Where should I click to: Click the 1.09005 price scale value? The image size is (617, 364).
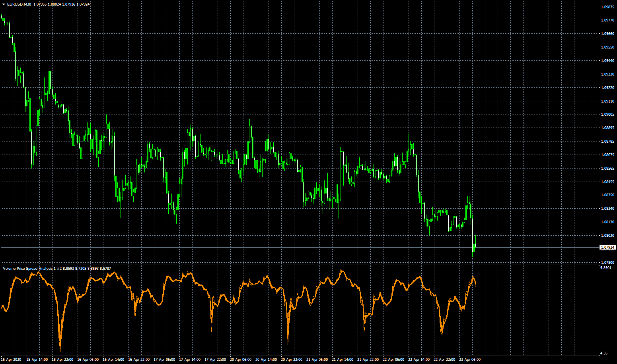[609, 114]
